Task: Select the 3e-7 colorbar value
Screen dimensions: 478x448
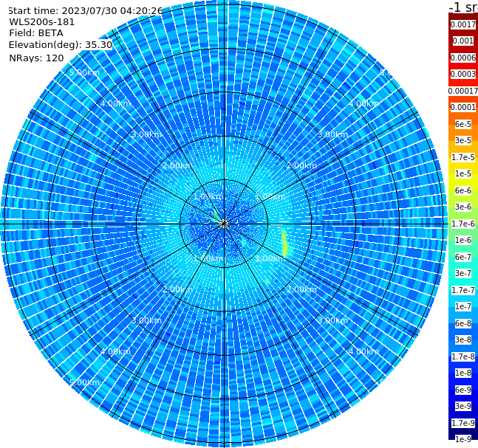Action: click(x=463, y=273)
